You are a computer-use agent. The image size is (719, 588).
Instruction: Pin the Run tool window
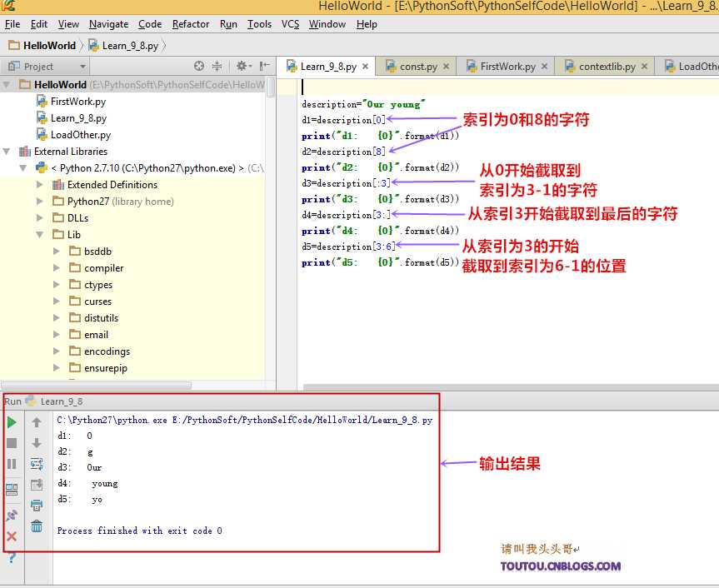[x=12, y=515]
